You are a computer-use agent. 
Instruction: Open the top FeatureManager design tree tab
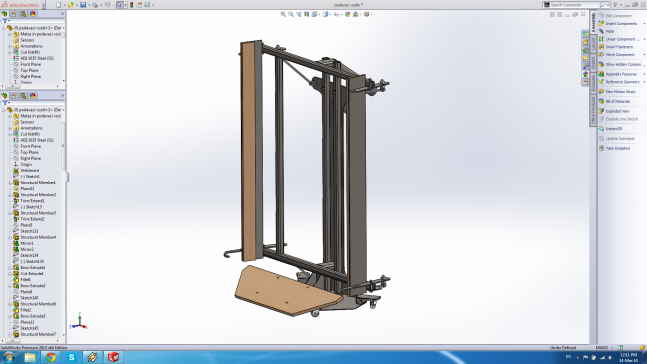(5, 14)
